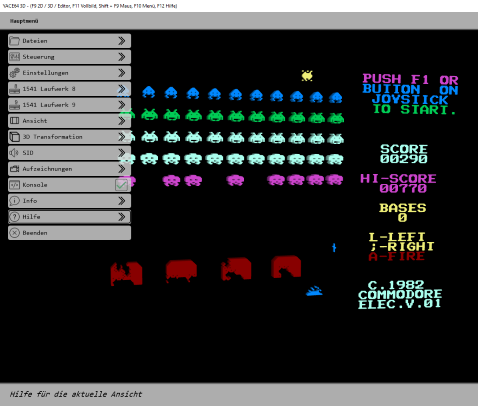478x406 pixels.
Task: Click the gears icon beside Einstellungen
Action: coord(14,73)
